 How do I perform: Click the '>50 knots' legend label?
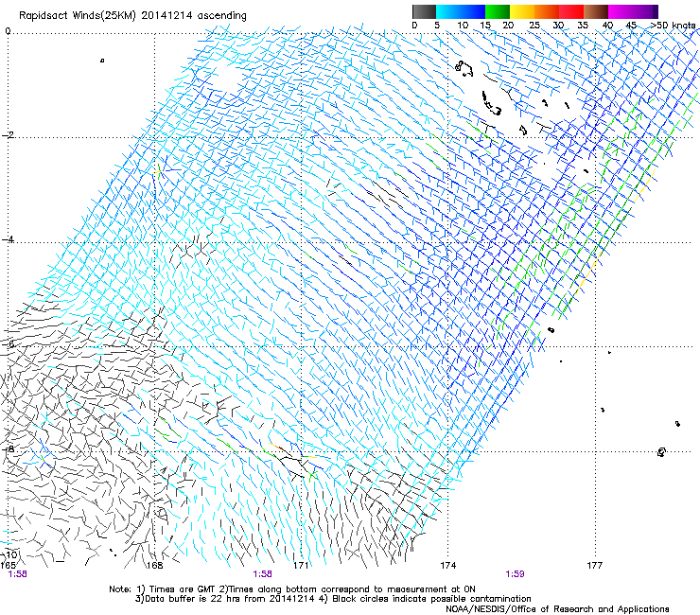pyautogui.click(x=673, y=25)
